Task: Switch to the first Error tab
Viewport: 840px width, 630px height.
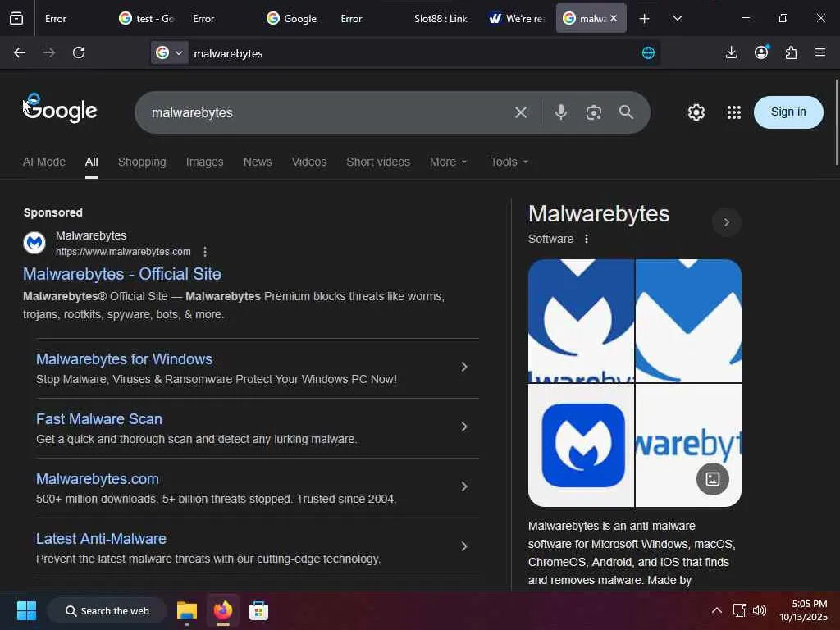Action: pyautogui.click(x=56, y=19)
